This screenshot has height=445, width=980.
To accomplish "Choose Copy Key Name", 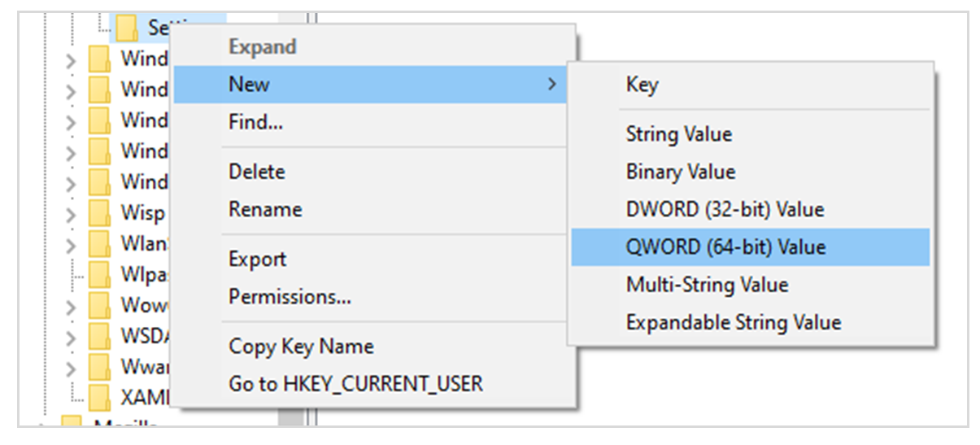I will pos(301,346).
